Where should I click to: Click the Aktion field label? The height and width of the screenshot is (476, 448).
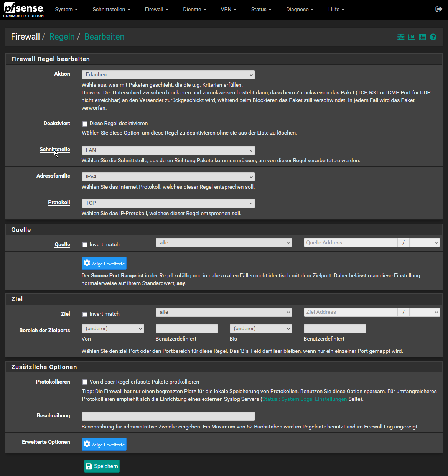[62, 74]
